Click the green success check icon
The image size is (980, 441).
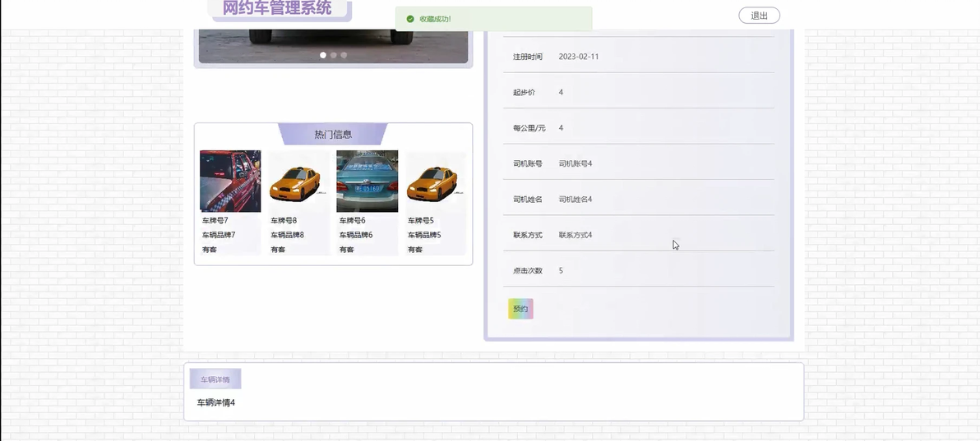coord(410,19)
